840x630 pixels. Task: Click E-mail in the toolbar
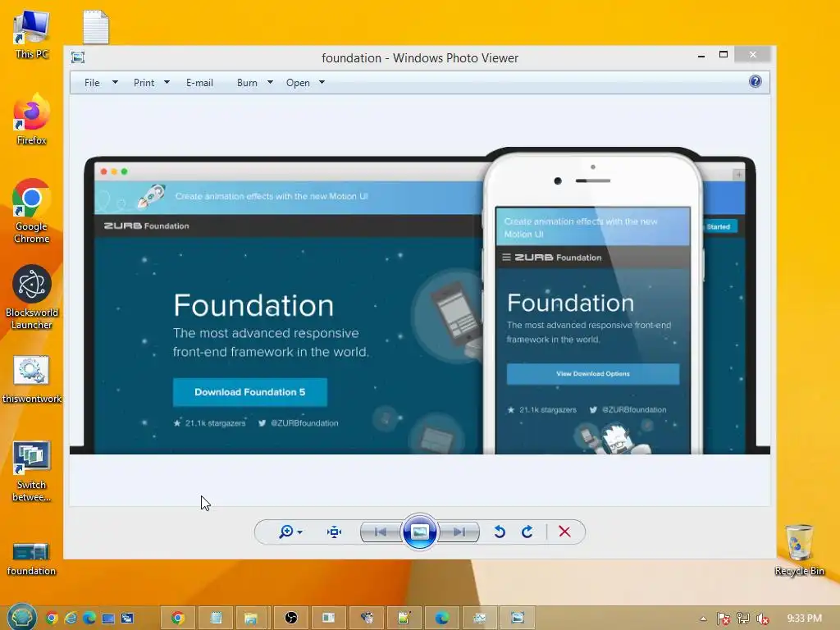pyautogui.click(x=200, y=83)
